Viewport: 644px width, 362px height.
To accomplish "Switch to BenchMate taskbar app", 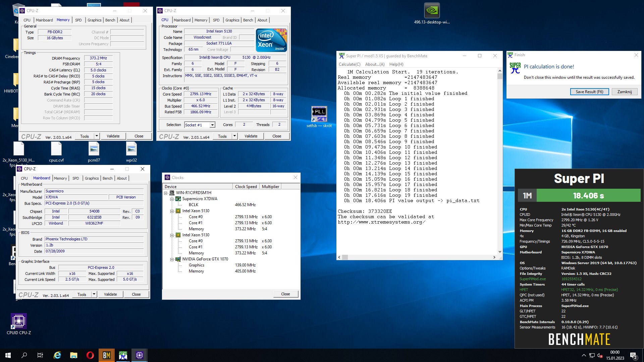I will click(x=107, y=355).
